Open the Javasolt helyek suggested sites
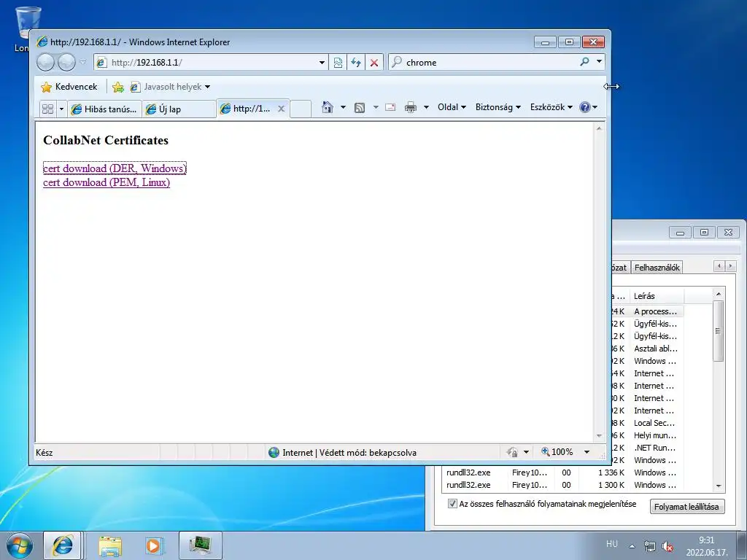747x560 pixels. pyautogui.click(x=170, y=87)
